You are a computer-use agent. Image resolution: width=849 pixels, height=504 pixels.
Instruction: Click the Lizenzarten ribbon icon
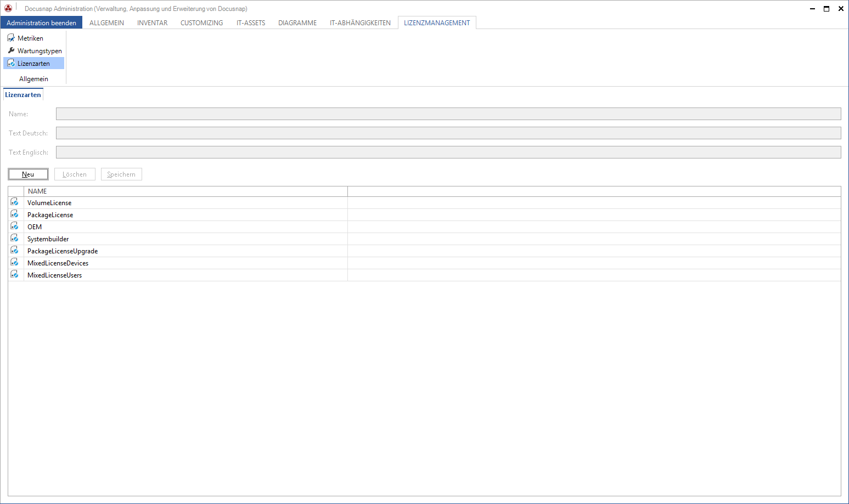tap(11, 63)
